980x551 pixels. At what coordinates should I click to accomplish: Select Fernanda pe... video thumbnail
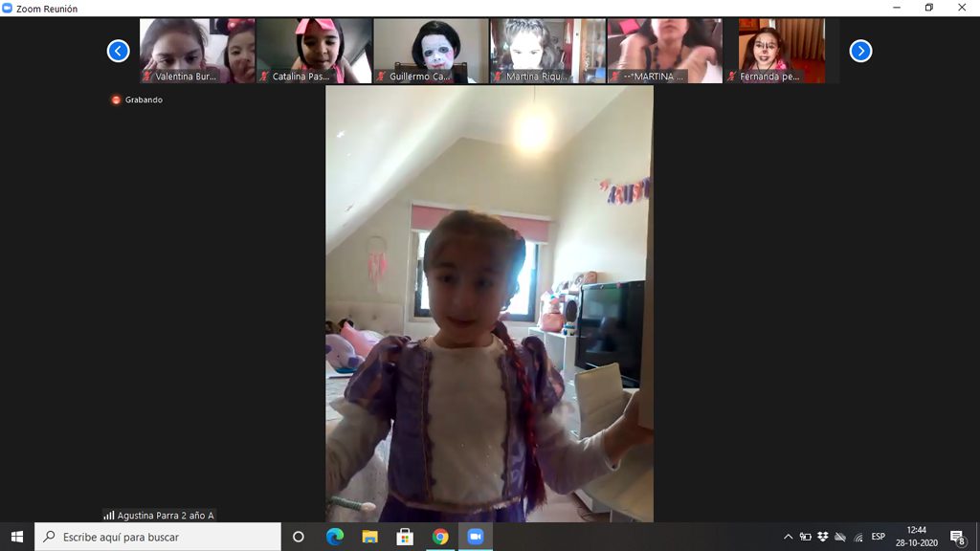pos(781,51)
